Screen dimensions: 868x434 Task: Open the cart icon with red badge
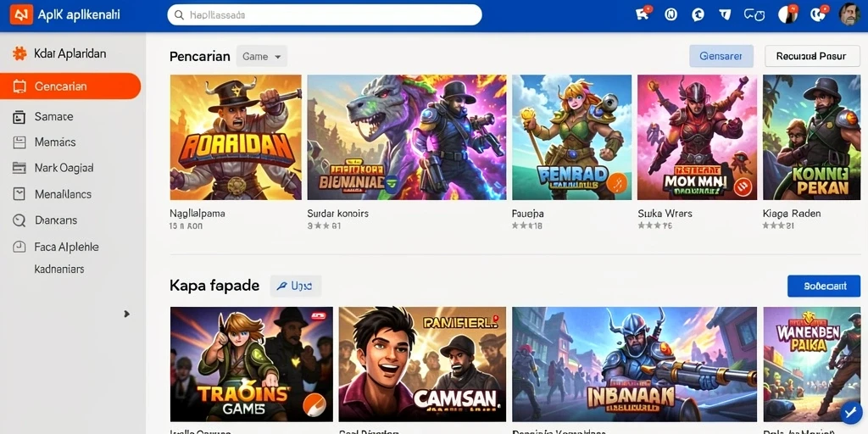(643, 14)
